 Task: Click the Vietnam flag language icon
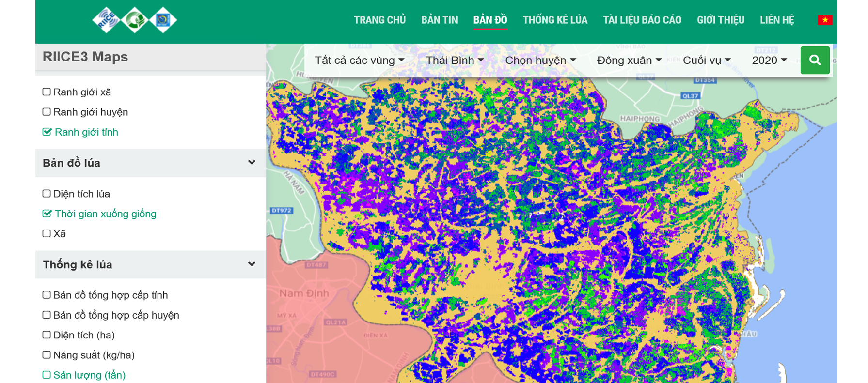[824, 20]
